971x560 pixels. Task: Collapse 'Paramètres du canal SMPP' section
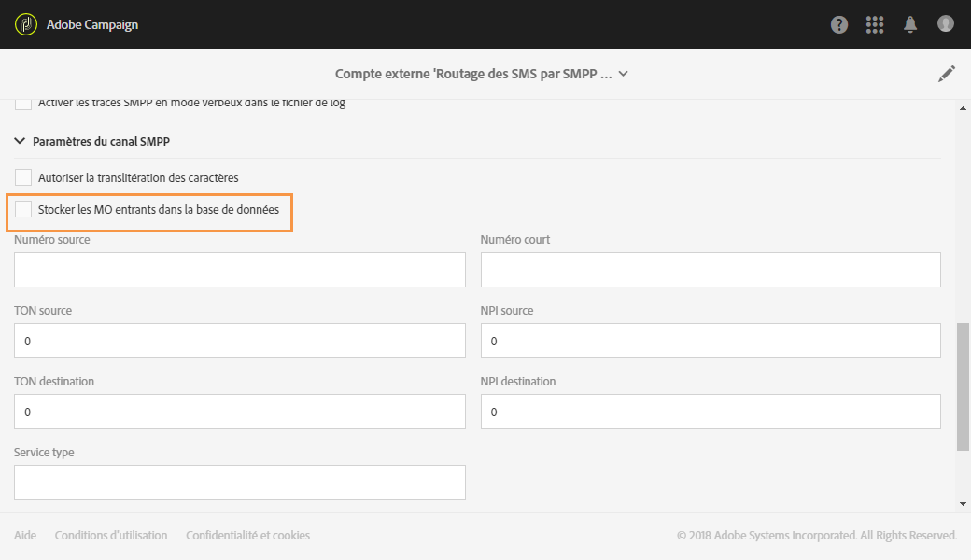tap(21, 142)
